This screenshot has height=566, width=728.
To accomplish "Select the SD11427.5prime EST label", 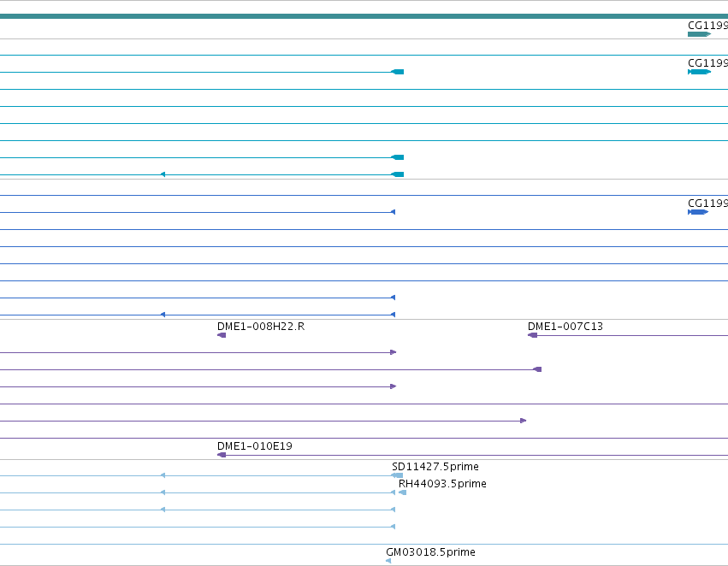I will [x=435, y=466].
